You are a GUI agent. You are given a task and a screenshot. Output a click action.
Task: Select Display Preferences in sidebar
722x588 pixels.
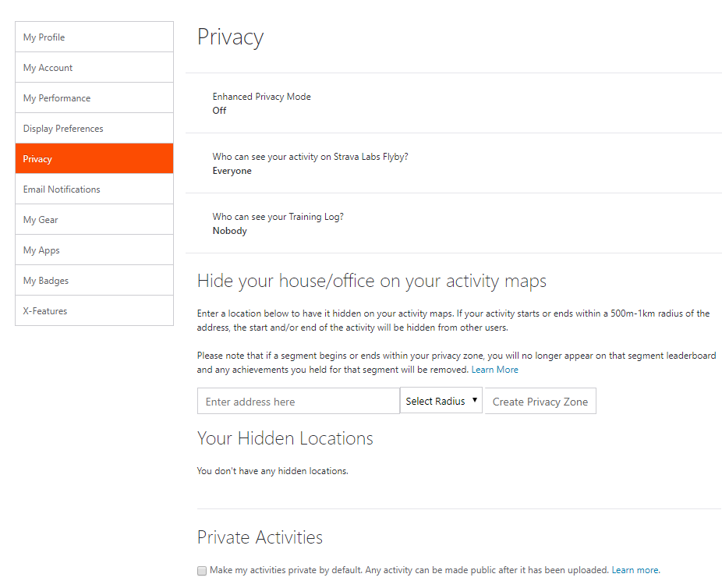tap(94, 128)
